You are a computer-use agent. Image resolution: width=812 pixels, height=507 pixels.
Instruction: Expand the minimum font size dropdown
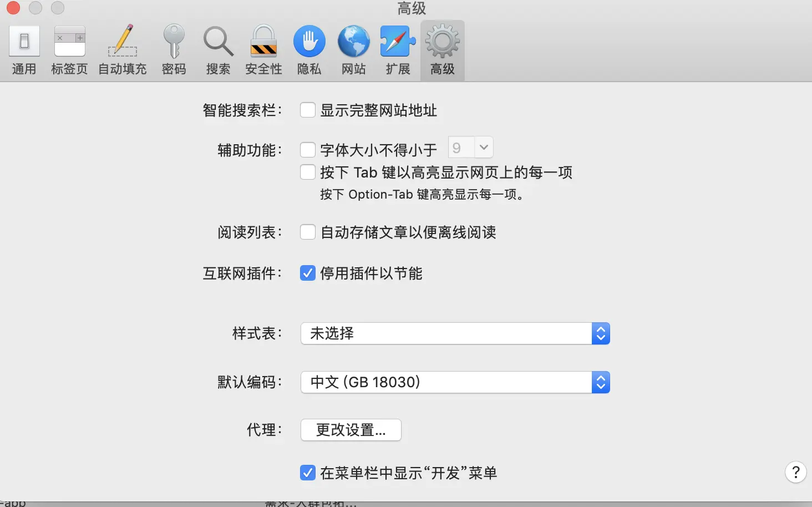(470, 148)
